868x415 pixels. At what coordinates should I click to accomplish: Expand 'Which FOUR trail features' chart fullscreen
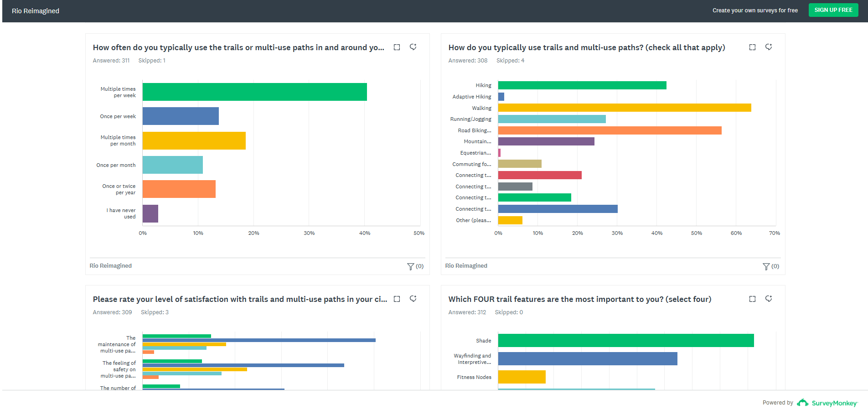pos(752,299)
